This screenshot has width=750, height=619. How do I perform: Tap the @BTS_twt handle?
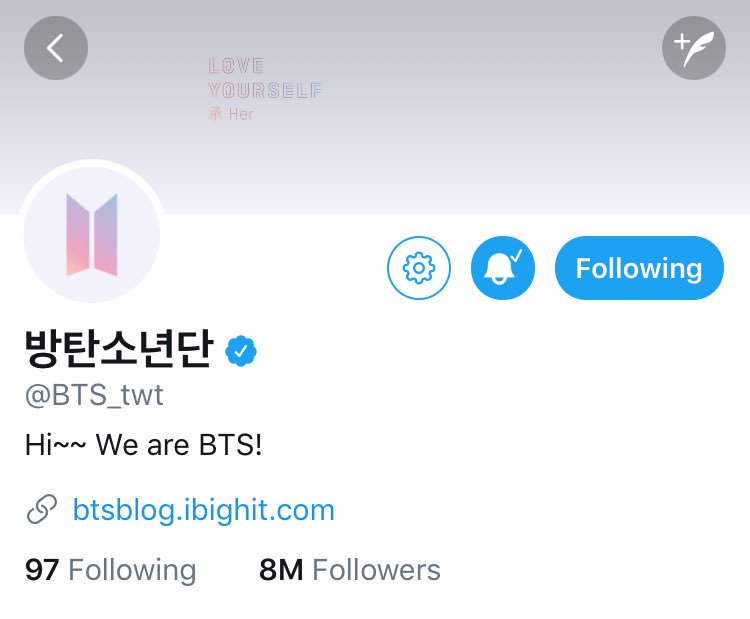coord(94,395)
